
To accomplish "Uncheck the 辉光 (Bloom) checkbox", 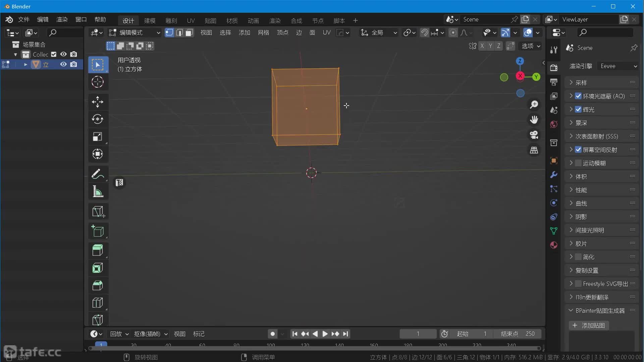I will point(578,109).
